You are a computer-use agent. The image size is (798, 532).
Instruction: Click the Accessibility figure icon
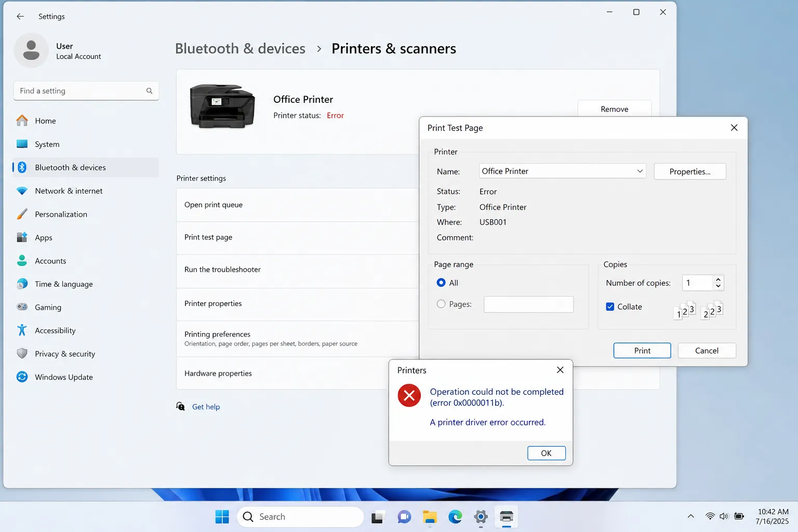pyautogui.click(x=22, y=330)
